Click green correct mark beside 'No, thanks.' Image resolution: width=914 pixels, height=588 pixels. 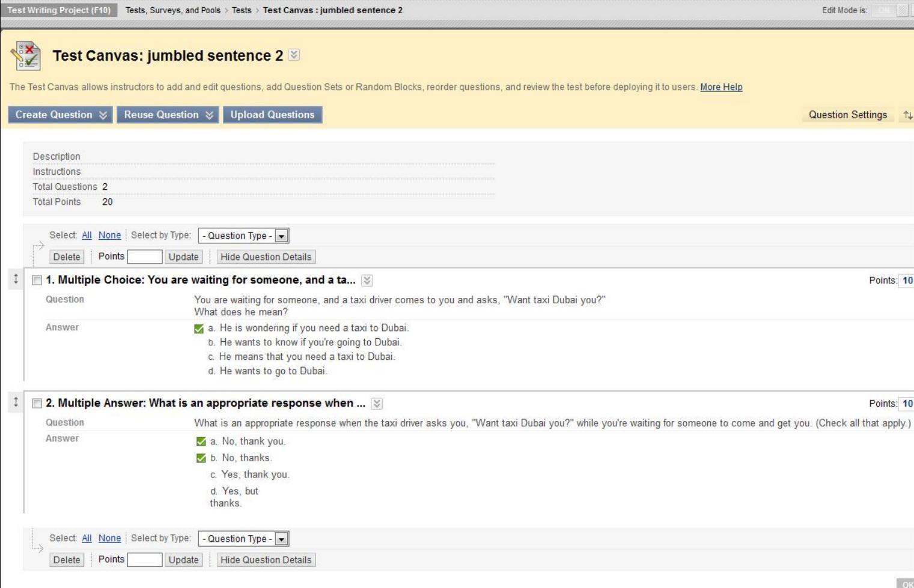point(201,458)
